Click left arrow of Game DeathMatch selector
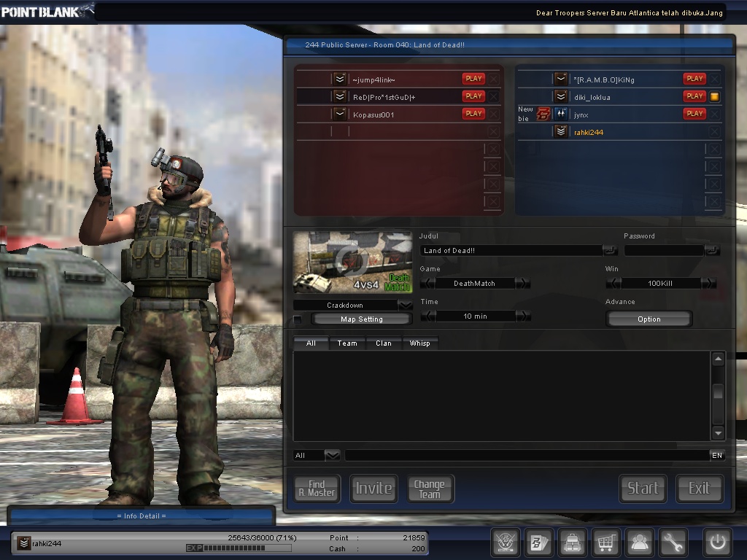This screenshot has width=747, height=560. (x=427, y=284)
